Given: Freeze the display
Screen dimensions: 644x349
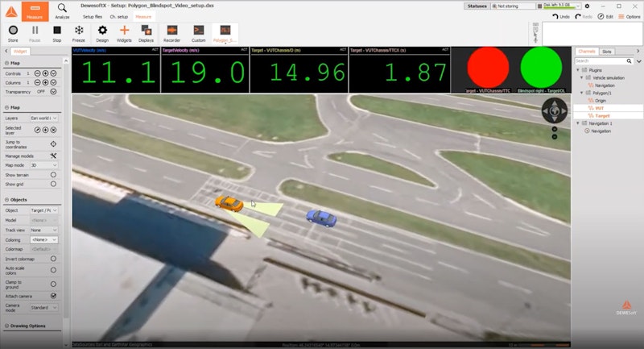Looking at the screenshot, I should click(79, 34).
